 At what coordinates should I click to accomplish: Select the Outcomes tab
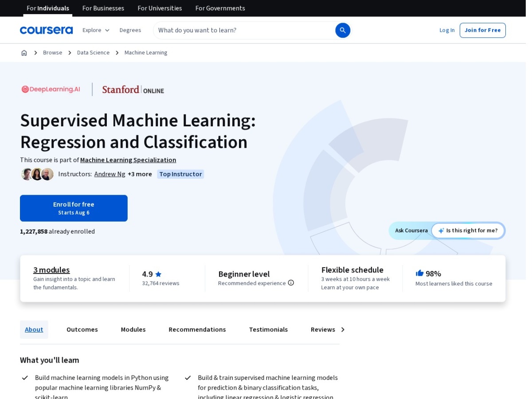point(82,329)
